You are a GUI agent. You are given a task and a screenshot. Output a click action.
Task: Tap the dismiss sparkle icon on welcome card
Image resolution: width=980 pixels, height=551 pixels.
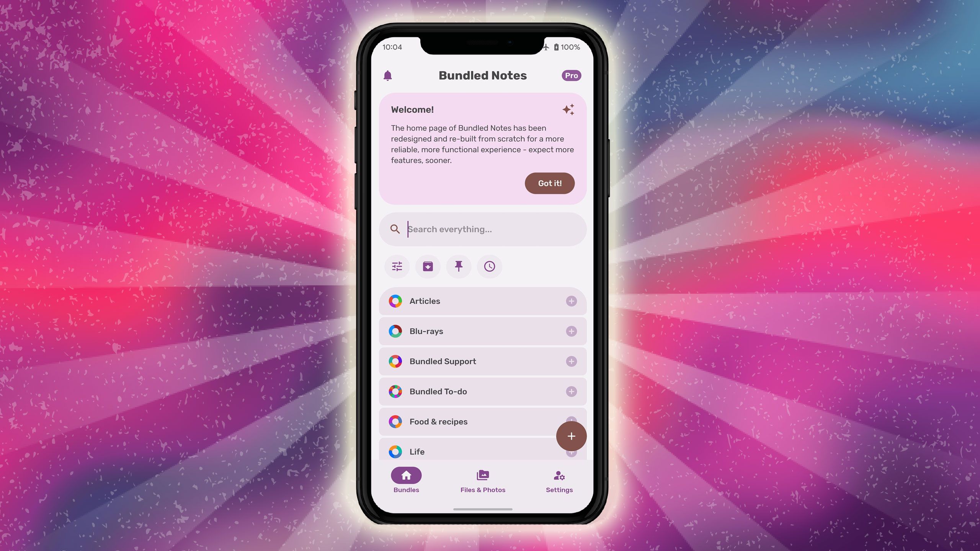pyautogui.click(x=567, y=110)
